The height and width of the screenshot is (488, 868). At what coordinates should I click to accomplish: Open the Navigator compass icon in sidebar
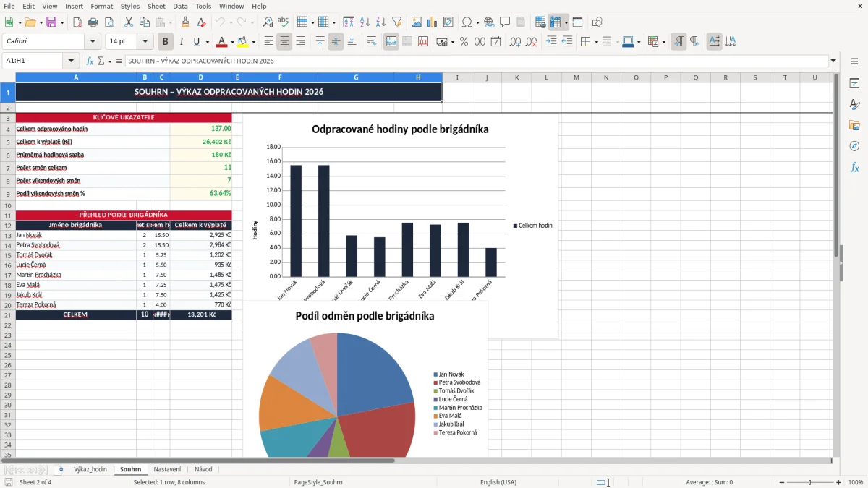point(854,146)
